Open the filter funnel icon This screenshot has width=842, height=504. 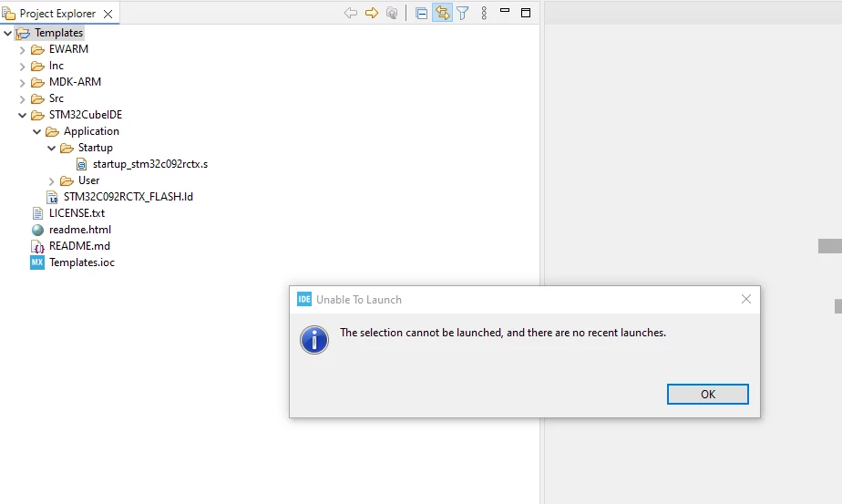click(x=463, y=13)
